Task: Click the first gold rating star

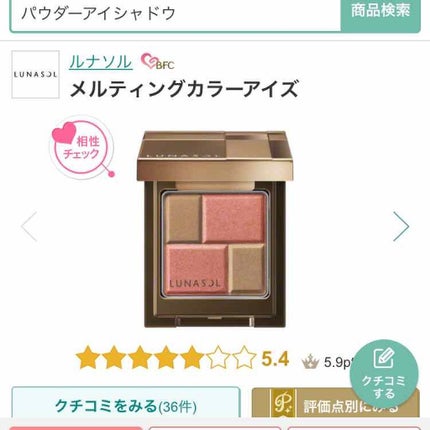Action: 88,358
